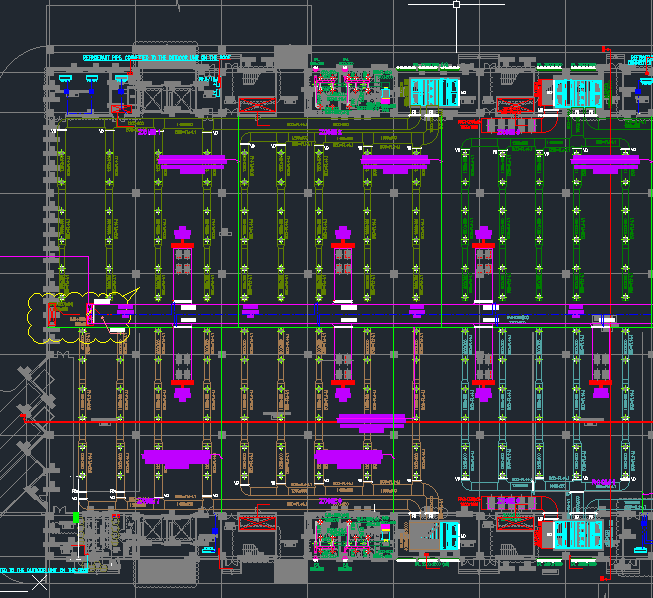Click the lower-left wide magenta duct block
The image size is (653, 598).
pos(177,457)
